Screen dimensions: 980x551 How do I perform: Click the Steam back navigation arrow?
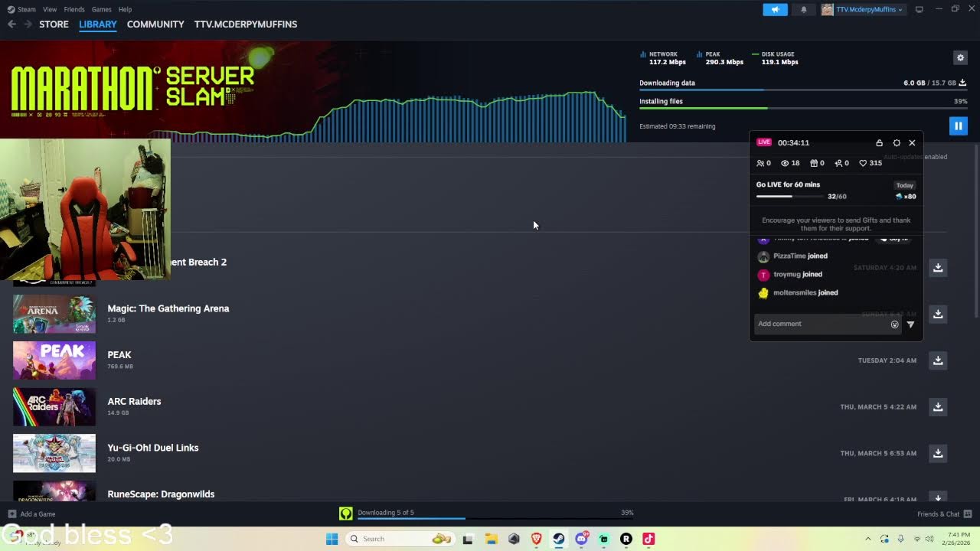coord(11,24)
